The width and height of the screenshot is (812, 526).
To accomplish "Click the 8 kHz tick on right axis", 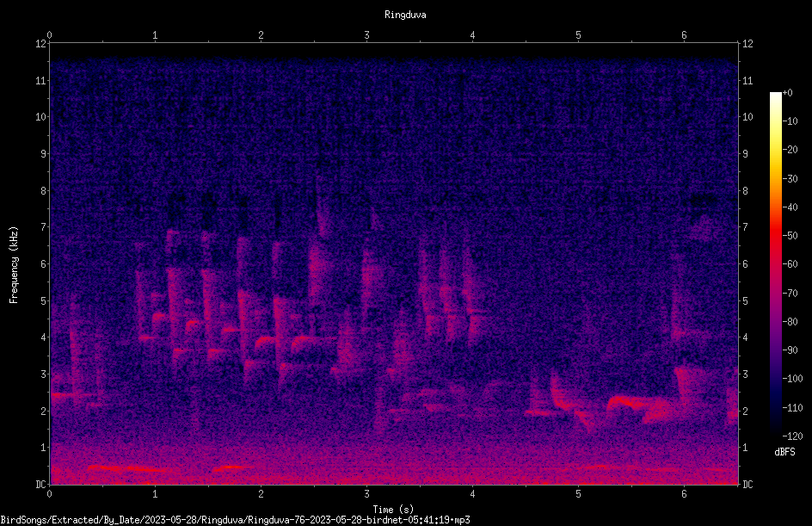I will coord(745,191).
